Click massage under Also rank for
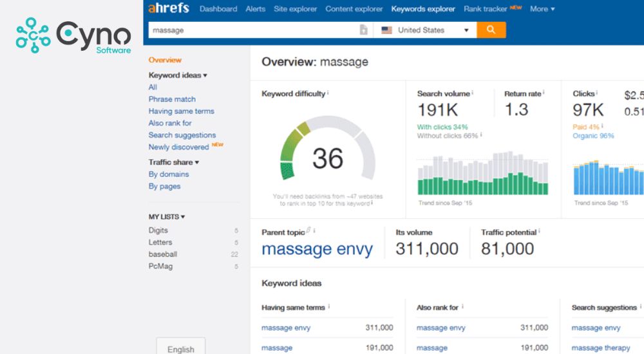Viewport: 644px width, 354px height. (x=431, y=348)
